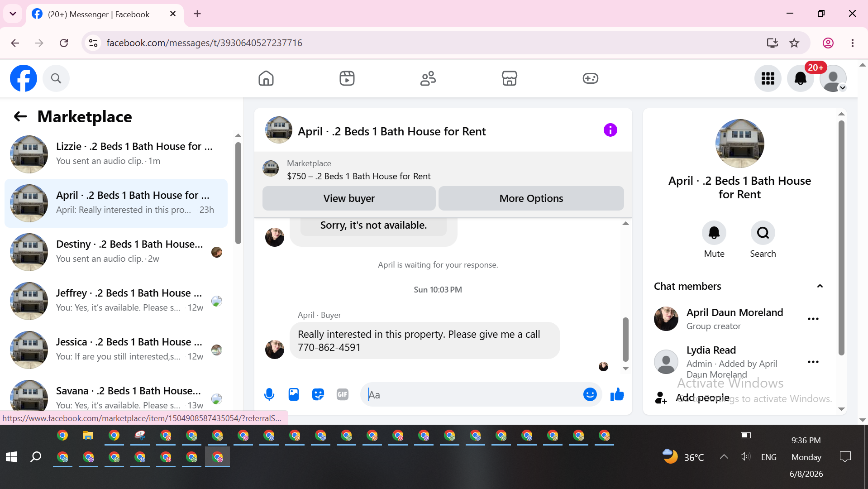Click the message input field
This screenshot has width=868, height=489.
pyautogui.click(x=473, y=395)
